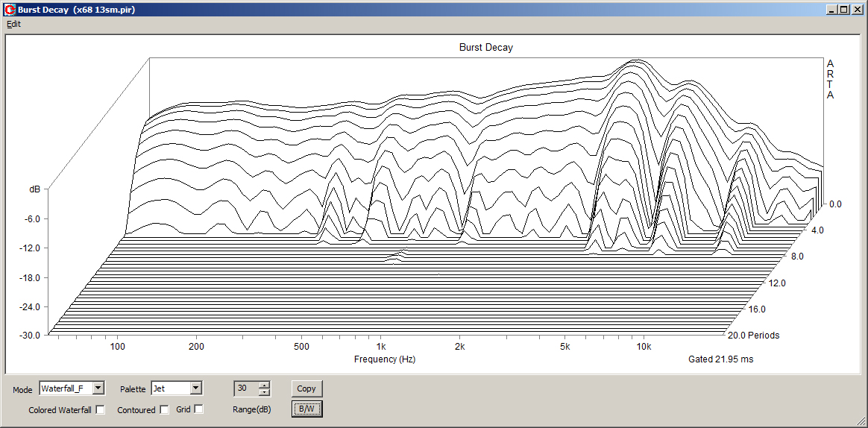Increase dB range with the up spinner arrow
Viewport: 868px width, 428px height.
click(263, 385)
